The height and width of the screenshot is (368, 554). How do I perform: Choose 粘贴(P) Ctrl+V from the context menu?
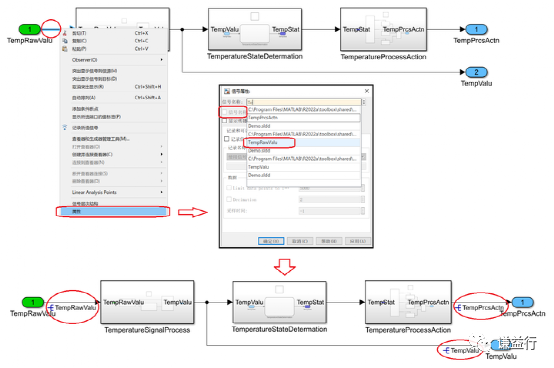tap(113, 49)
